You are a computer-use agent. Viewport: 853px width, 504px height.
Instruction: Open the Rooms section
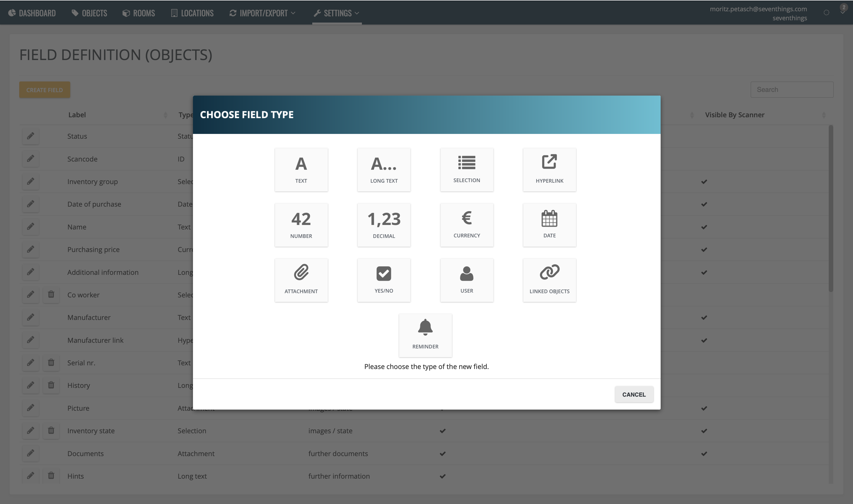139,13
